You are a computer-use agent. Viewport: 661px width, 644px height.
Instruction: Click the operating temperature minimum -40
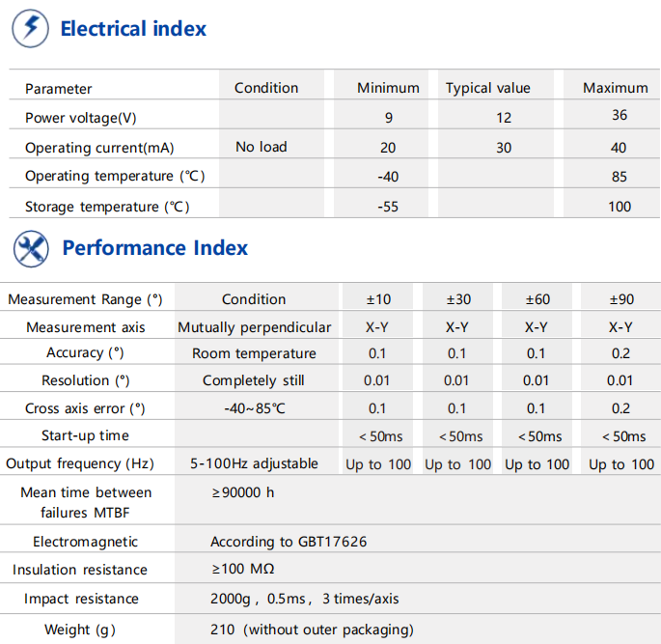point(388,177)
